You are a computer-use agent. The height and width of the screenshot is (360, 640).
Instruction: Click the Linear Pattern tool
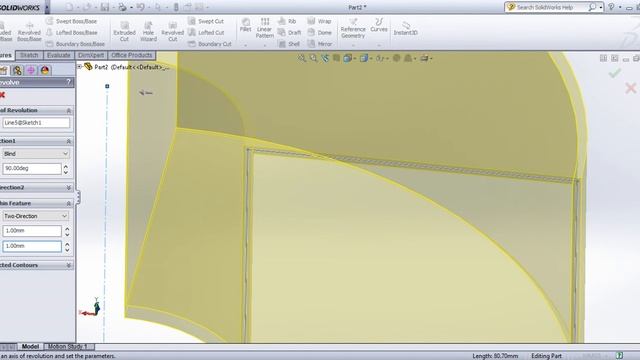[264, 28]
